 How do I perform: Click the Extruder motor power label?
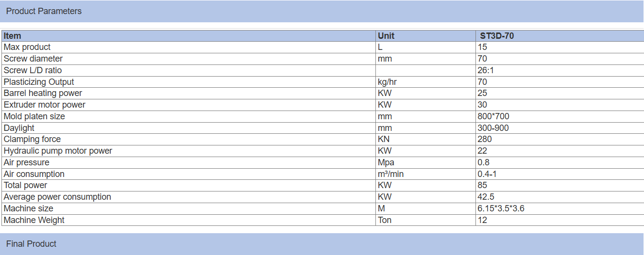[x=44, y=105]
